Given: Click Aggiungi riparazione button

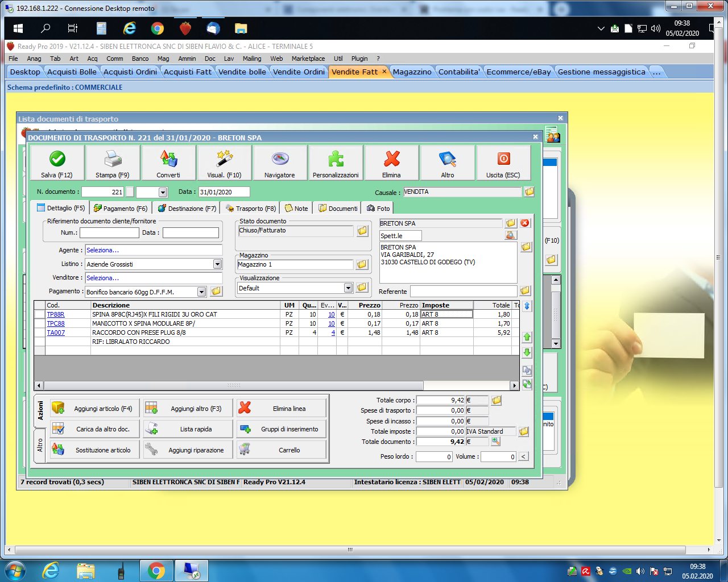Looking at the screenshot, I should tap(187, 450).
